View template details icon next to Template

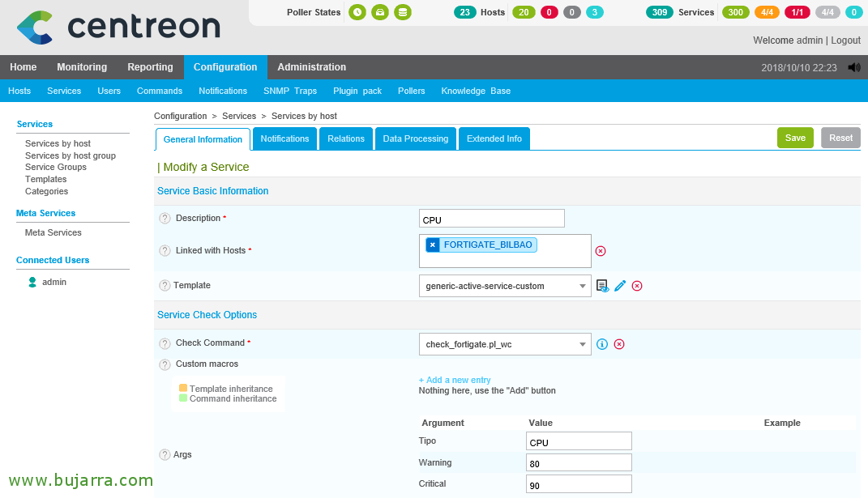(602, 286)
